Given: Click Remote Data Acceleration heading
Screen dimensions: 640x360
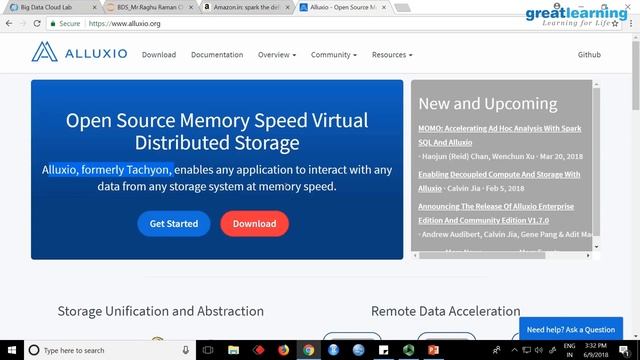Looking at the screenshot, I should [445, 311].
